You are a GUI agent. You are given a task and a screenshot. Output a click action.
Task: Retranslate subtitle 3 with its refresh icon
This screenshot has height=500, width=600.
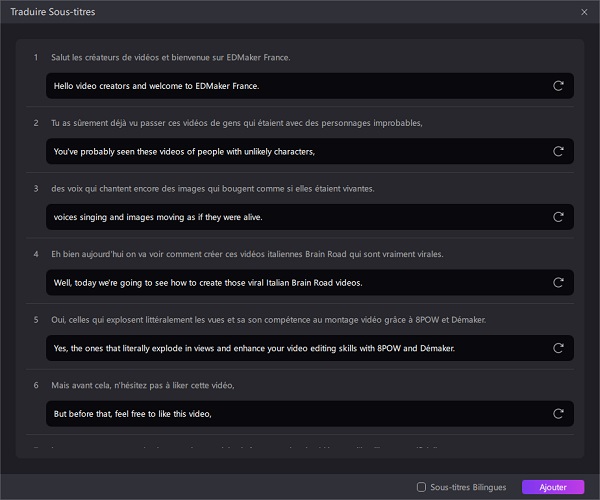[558, 217]
